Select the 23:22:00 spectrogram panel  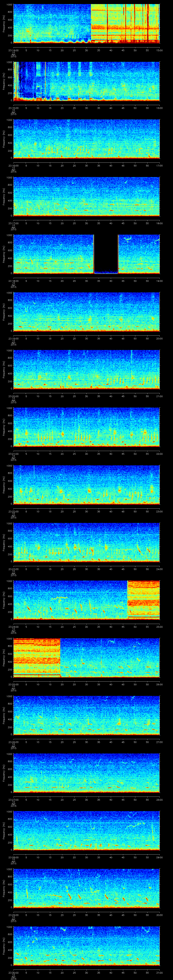[x=87, y=484]
